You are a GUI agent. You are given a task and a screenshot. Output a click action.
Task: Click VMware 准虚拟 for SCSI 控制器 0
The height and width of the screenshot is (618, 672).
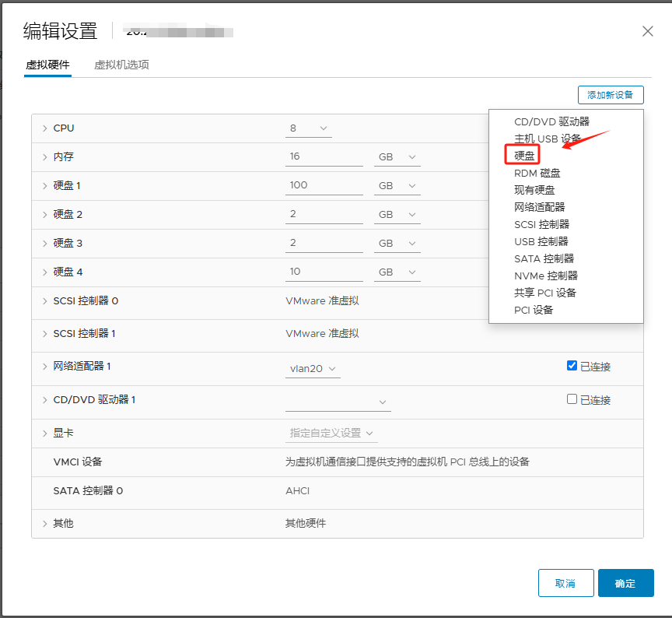[322, 301]
